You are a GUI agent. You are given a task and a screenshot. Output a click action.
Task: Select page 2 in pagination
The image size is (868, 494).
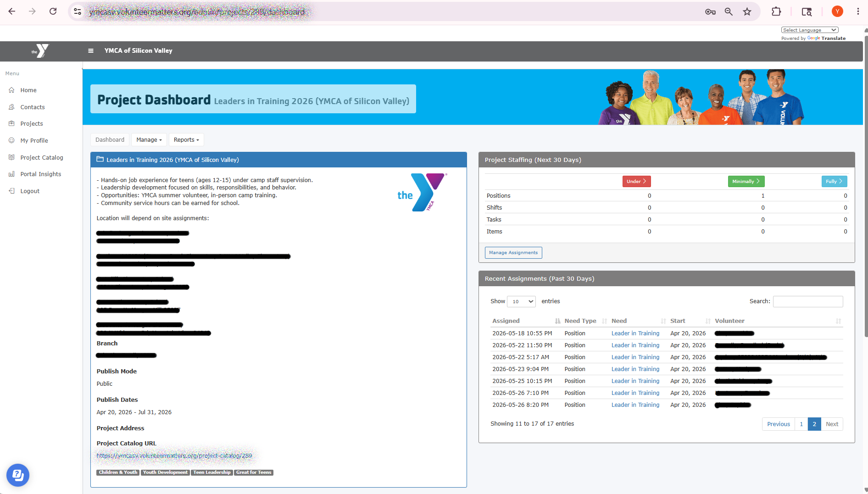click(x=814, y=424)
